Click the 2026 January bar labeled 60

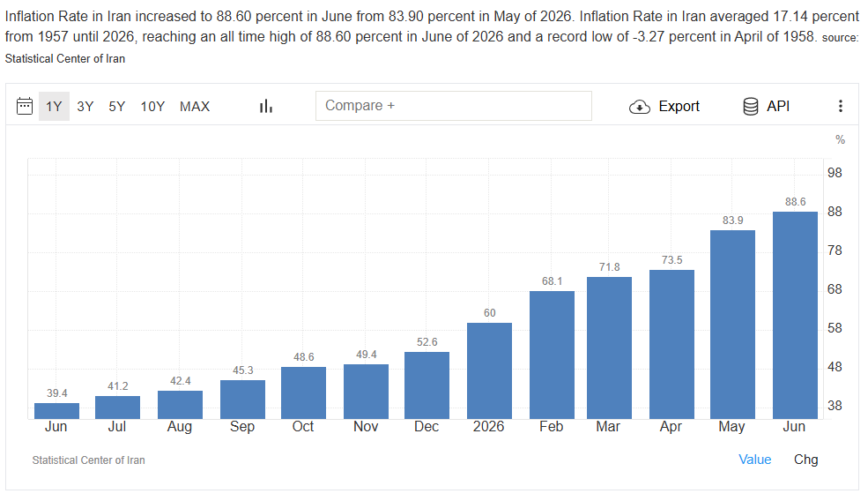pyautogui.click(x=489, y=370)
